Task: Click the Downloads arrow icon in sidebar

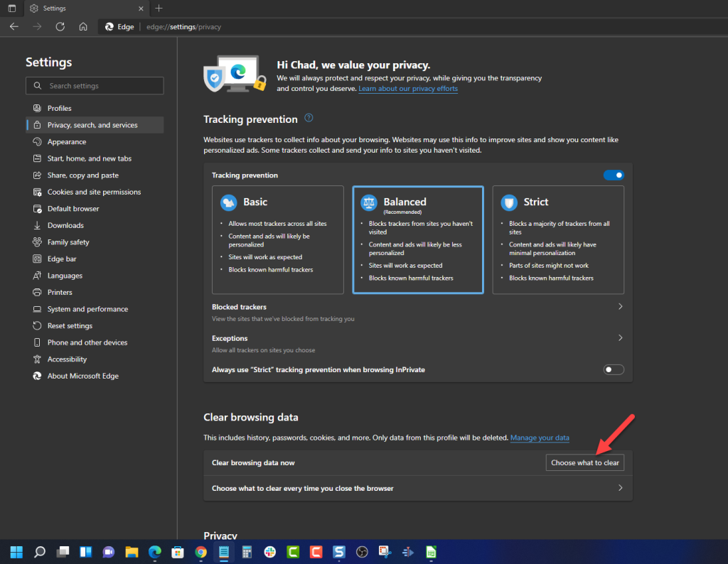Action: 37,225
